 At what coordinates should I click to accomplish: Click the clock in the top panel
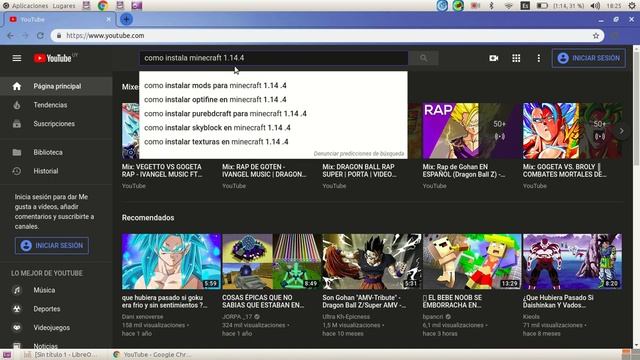coord(613,6)
